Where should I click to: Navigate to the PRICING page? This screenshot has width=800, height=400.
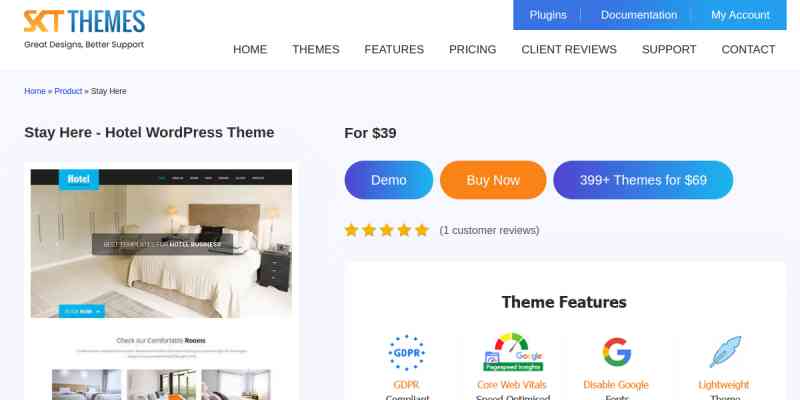click(472, 49)
